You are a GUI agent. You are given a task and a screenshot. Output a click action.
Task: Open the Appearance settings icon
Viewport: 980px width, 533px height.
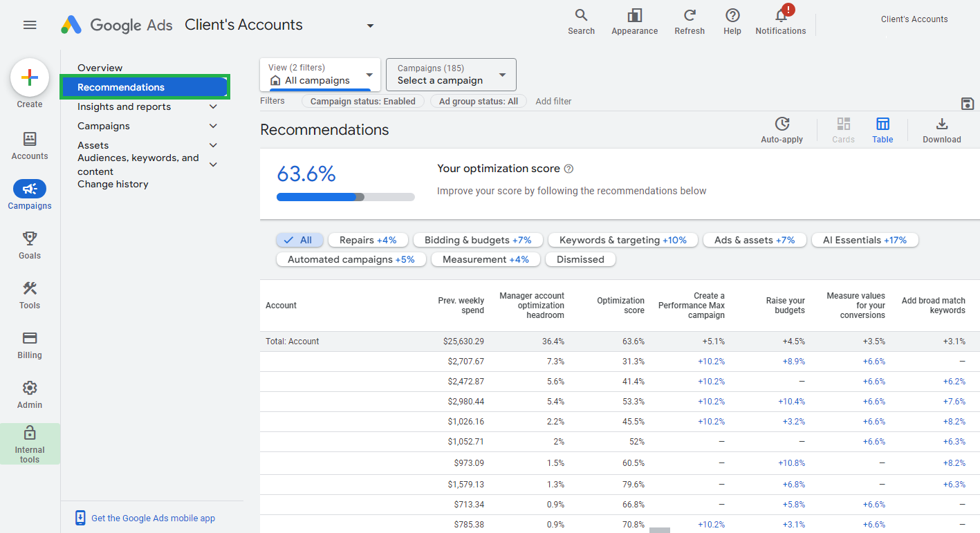634,22
